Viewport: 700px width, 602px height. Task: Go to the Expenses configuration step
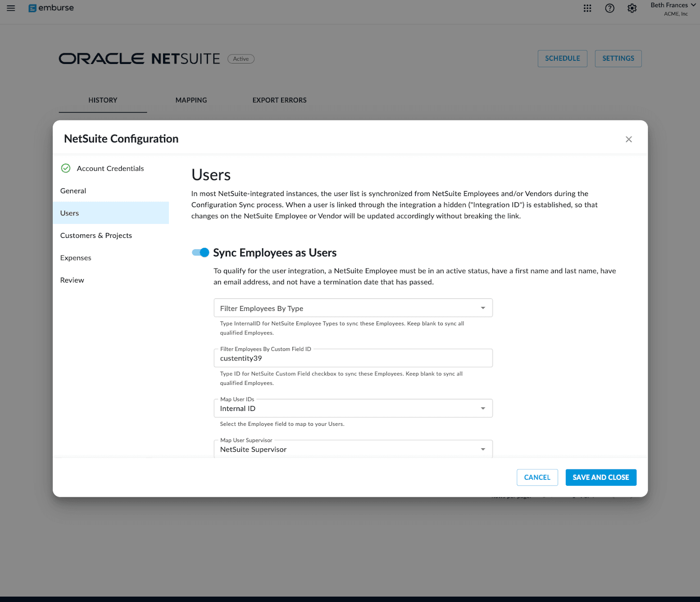click(x=76, y=258)
